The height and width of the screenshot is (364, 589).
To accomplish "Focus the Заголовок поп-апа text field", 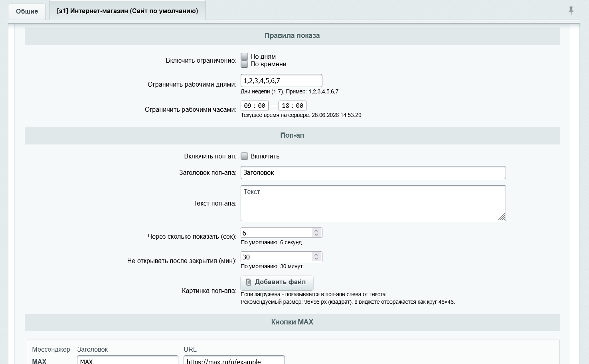I will point(373,173).
